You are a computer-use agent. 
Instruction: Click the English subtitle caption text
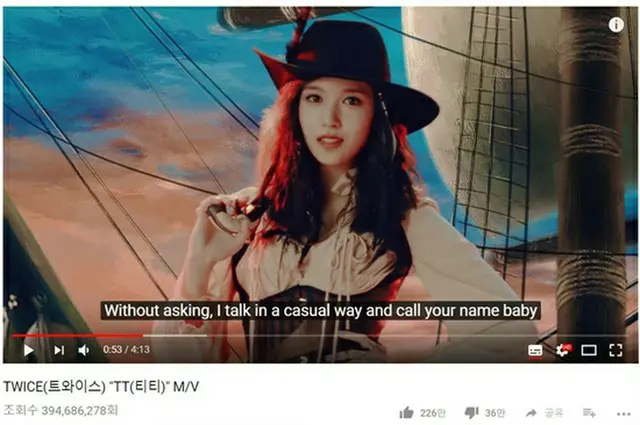coord(321,310)
